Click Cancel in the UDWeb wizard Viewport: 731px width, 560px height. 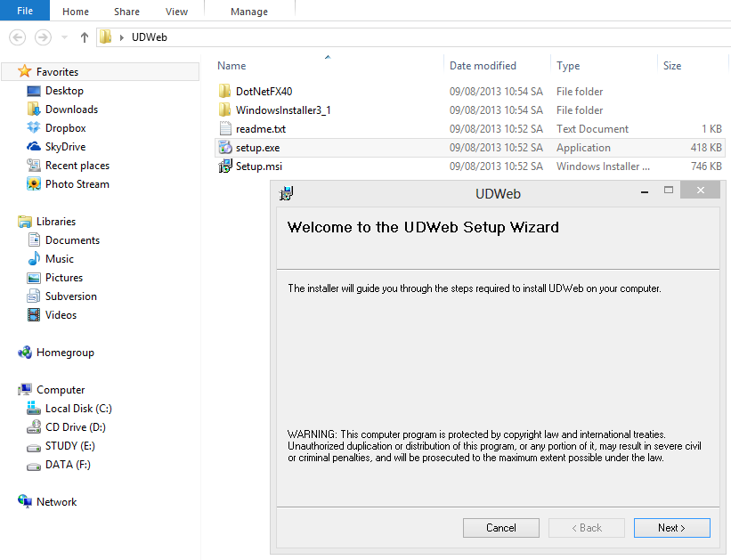[501, 528]
